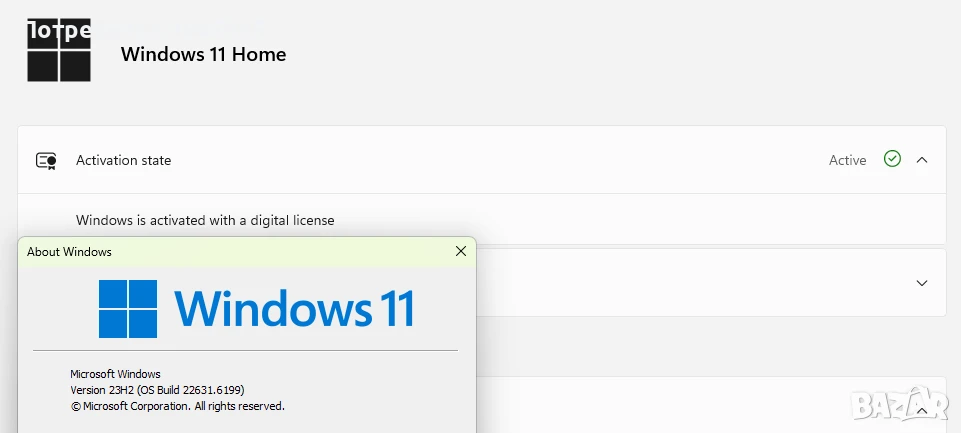Expand the collapsed section below activation details
961x433 pixels.
tap(922, 283)
